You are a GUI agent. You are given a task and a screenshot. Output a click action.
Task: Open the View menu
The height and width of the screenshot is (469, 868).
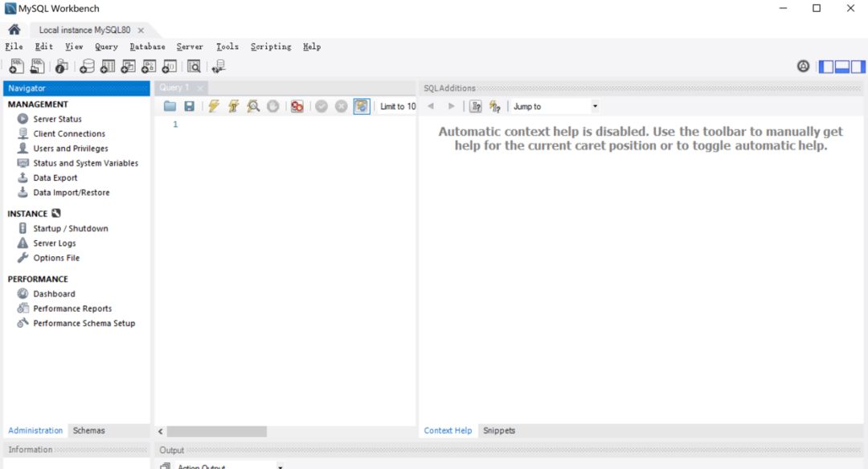[x=74, y=47]
